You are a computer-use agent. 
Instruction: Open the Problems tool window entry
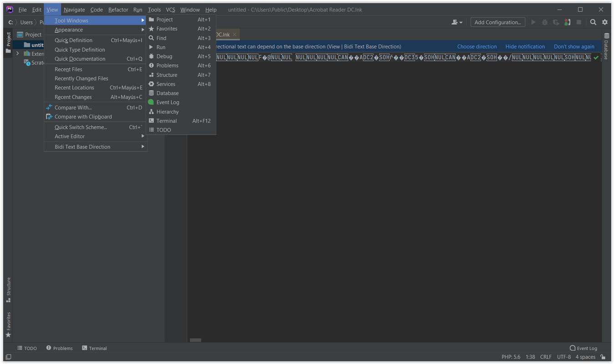[181, 66]
